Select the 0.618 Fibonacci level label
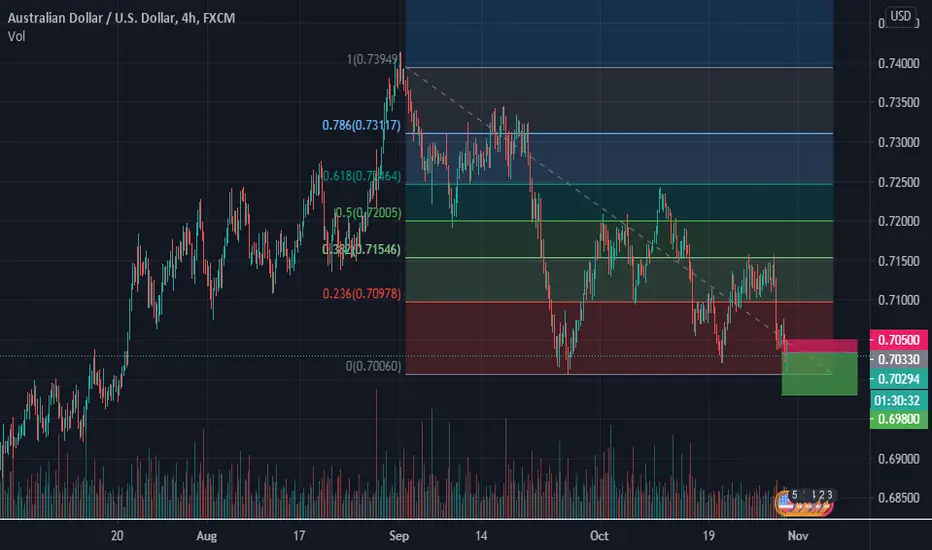This screenshot has width=932, height=550. point(361,176)
